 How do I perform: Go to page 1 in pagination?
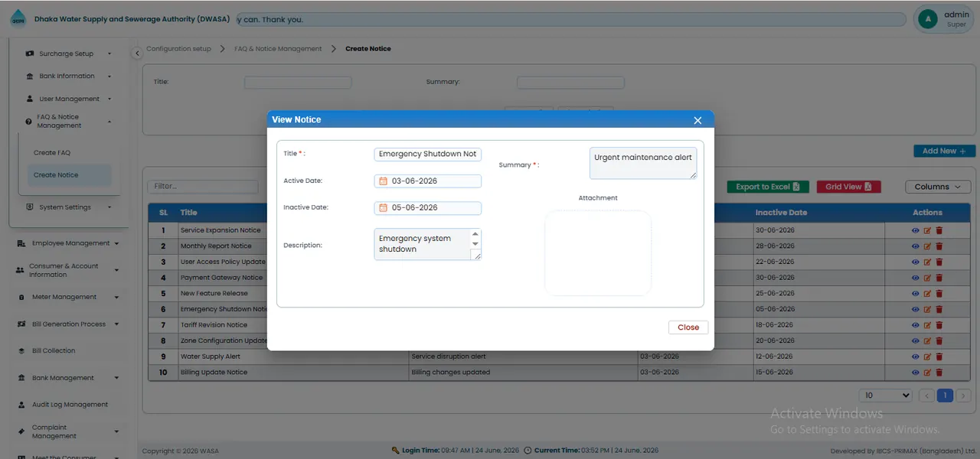tap(946, 396)
